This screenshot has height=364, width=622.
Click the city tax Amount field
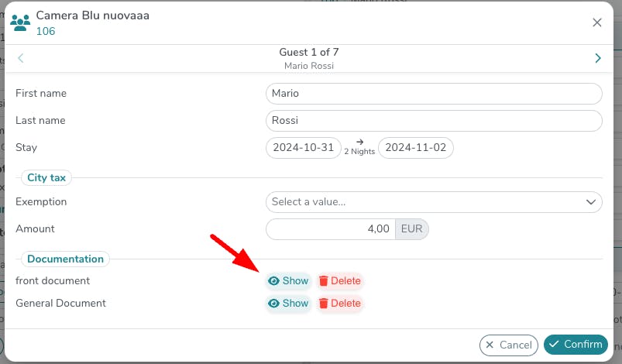pos(331,229)
